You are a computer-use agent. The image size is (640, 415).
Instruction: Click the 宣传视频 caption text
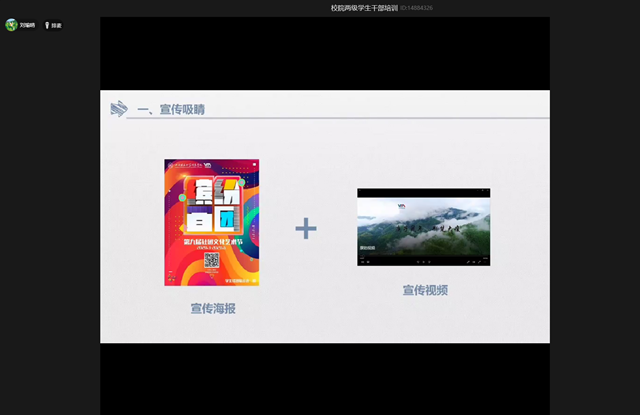tap(424, 290)
